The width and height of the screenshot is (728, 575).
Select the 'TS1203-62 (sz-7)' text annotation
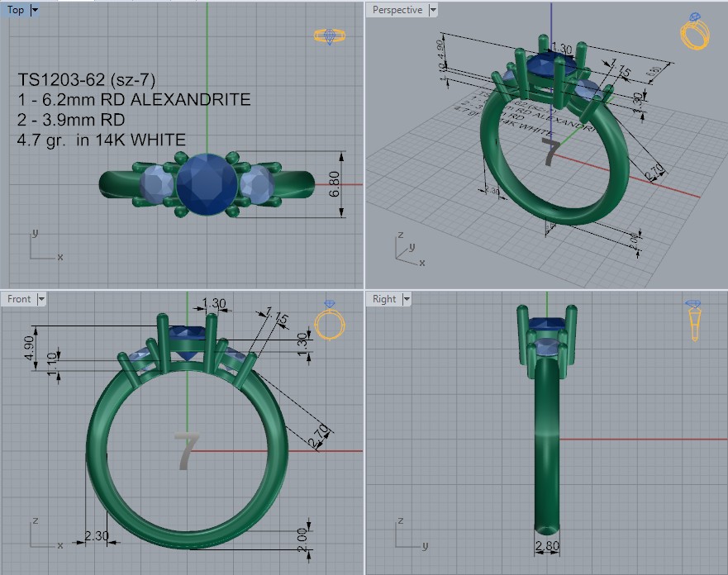pyautogui.click(x=87, y=80)
